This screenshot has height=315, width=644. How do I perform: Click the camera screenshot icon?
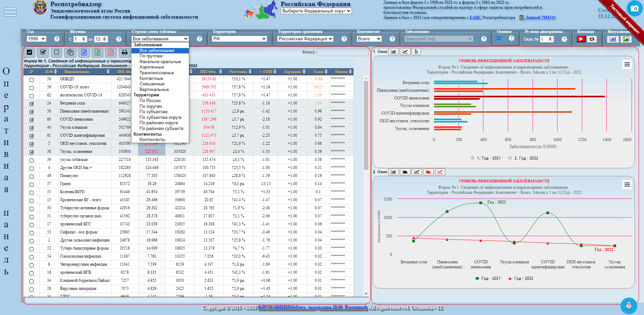coord(634,8)
